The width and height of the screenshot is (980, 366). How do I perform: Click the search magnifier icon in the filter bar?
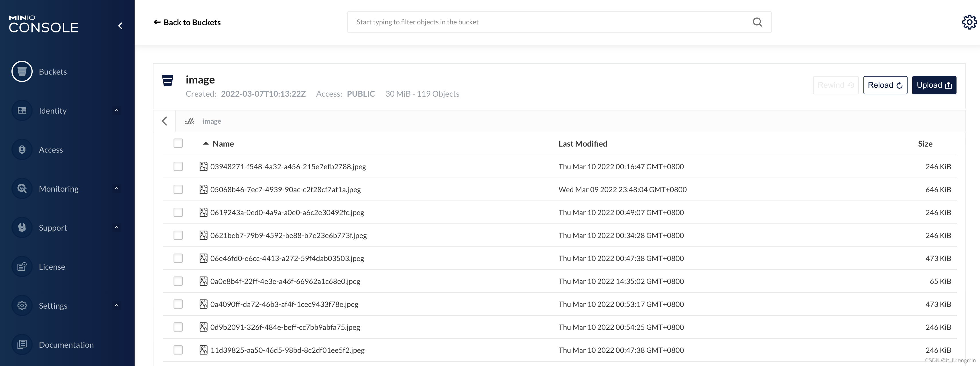(757, 22)
